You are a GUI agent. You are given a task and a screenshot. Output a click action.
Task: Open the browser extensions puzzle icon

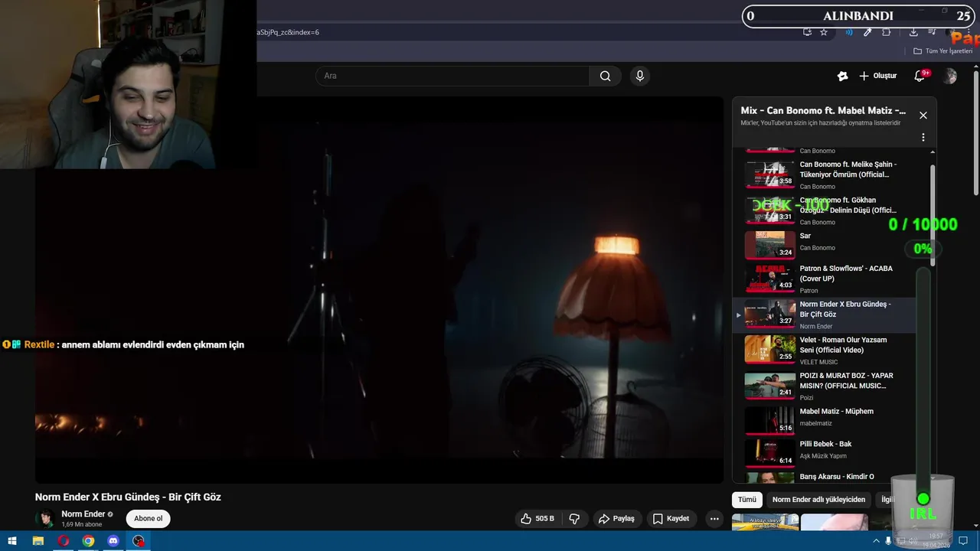pos(887,32)
